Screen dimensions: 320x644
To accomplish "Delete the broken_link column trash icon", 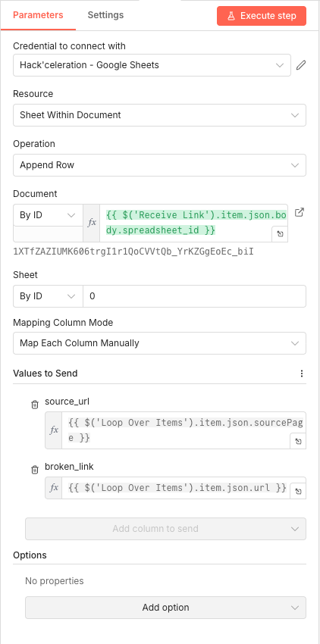I will pyautogui.click(x=35, y=470).
